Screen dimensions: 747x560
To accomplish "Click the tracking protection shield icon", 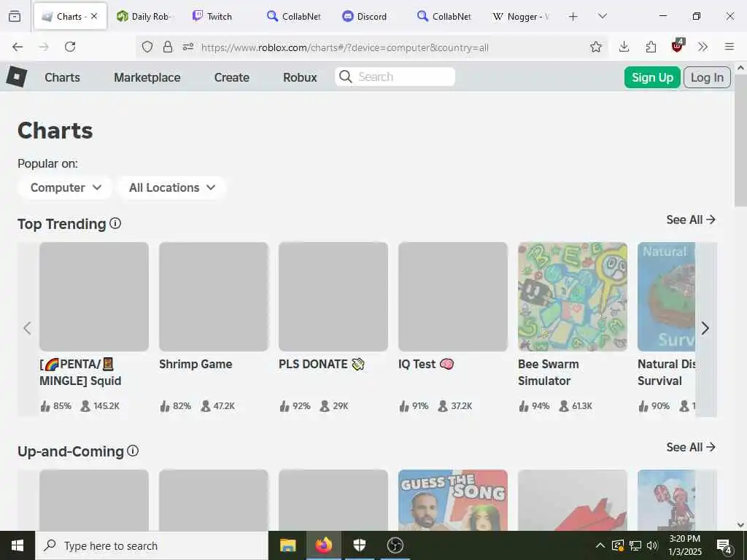I will [147, 47].
